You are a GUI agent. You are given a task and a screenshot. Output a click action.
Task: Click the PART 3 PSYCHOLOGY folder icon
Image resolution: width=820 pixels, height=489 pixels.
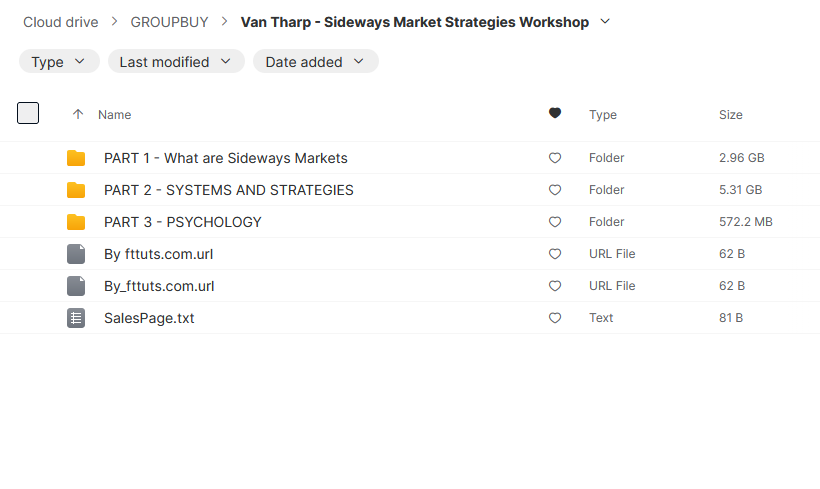[76, 222]
